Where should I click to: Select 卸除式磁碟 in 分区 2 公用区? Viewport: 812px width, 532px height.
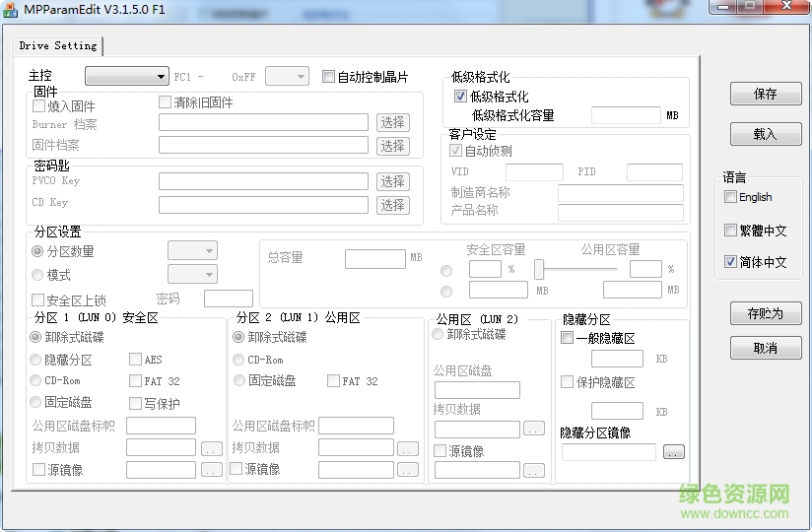(x=238, y=337)
